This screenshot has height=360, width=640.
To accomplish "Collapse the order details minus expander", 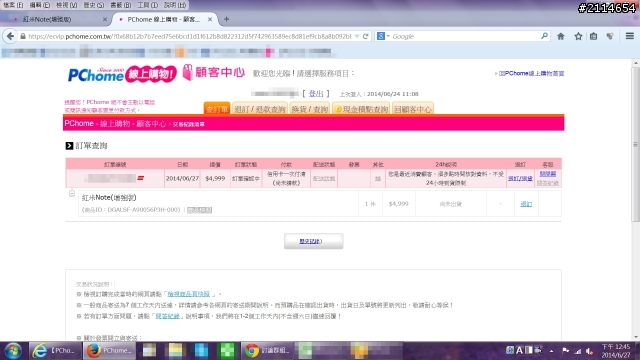I will pyautogui.click(x=72, y=193).
